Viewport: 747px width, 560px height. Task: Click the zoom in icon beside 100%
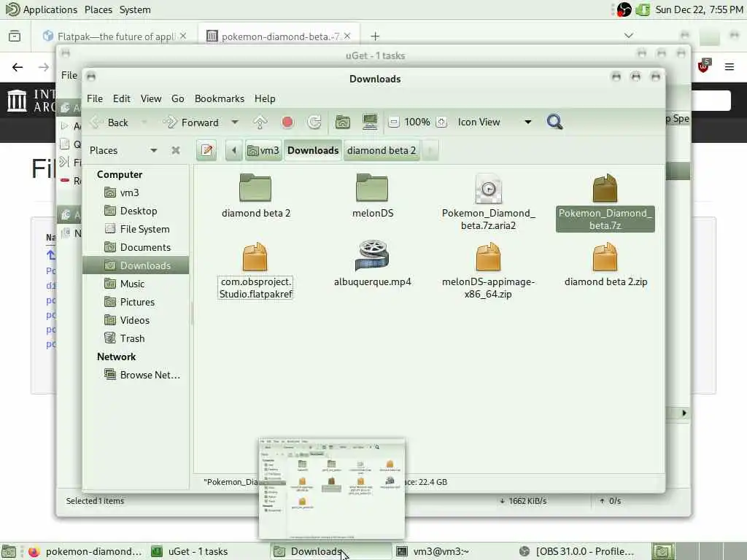441,122
